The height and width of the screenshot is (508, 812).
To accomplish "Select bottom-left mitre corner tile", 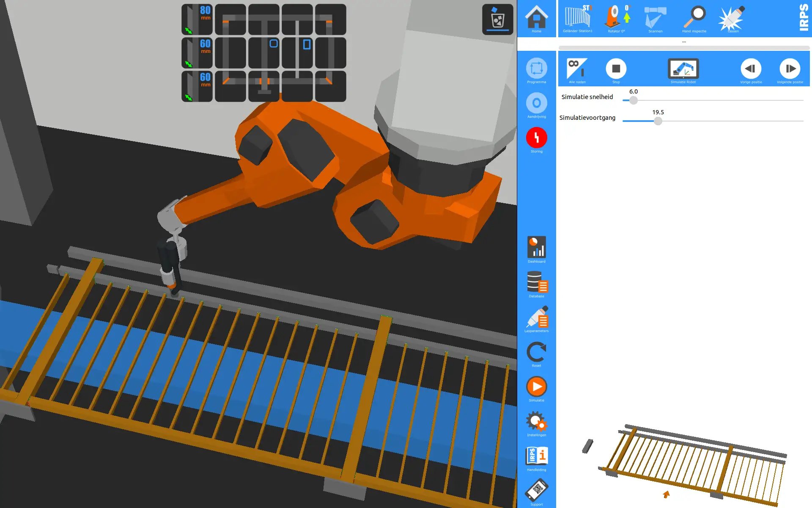I will coord(230,86).
